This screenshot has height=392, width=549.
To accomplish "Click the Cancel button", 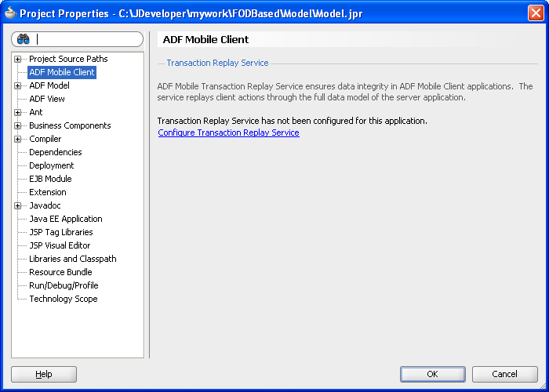I will click(505, 374).
